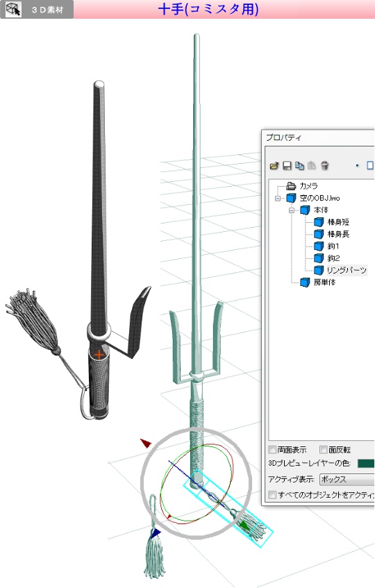The image size is (375, 588).
Task: Click the blue cube icon beside 鉤1
Action: click(x=319, y=246)
